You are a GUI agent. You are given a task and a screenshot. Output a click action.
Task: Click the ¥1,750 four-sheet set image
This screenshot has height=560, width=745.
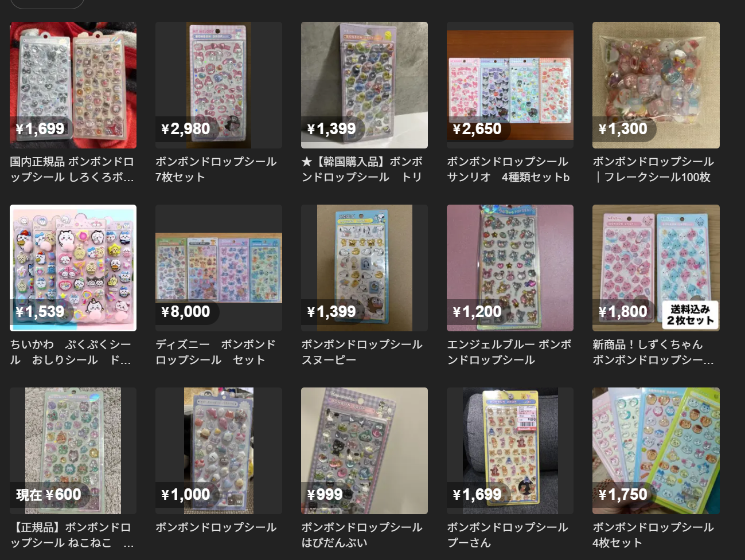pyautogui.click(x=656, y=451)
